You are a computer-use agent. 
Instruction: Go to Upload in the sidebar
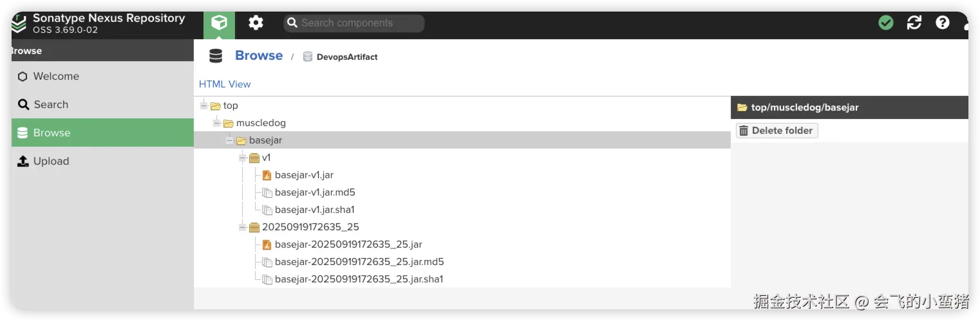coord(51,161)
